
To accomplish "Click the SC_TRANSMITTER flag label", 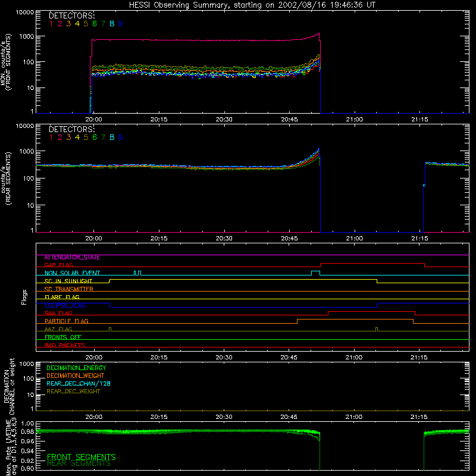I will [x=69, y=289].
